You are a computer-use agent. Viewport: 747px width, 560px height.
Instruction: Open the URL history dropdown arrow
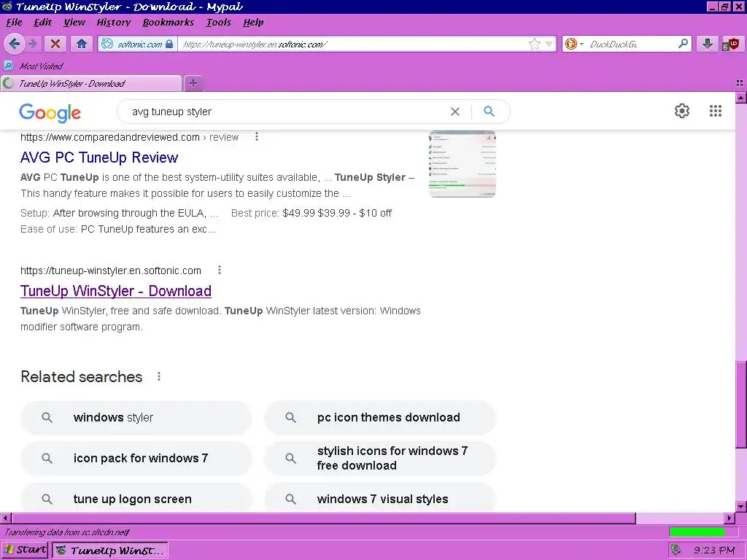[x=549, y=44]
